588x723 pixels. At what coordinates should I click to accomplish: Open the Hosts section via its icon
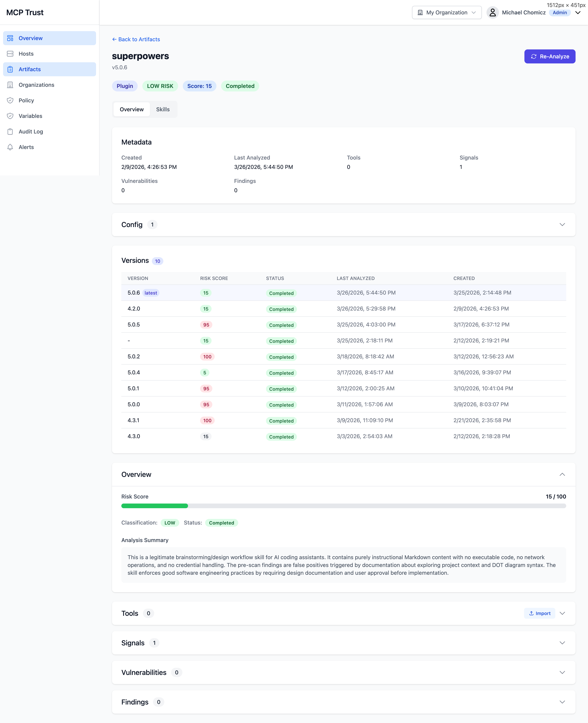10,54
